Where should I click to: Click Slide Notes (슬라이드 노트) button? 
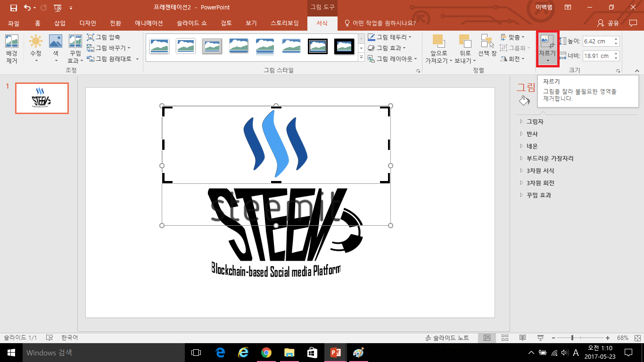(x=447, y=338)
